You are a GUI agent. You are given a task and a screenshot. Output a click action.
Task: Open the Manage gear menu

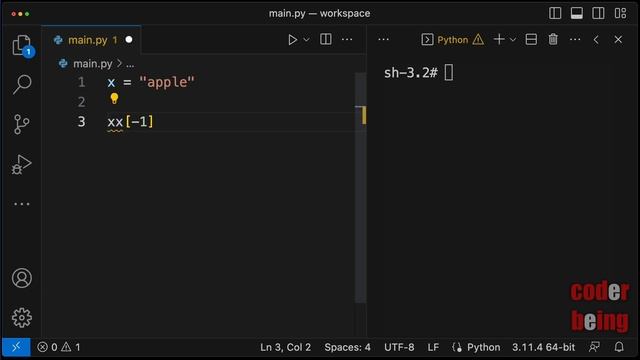(22, 318)
